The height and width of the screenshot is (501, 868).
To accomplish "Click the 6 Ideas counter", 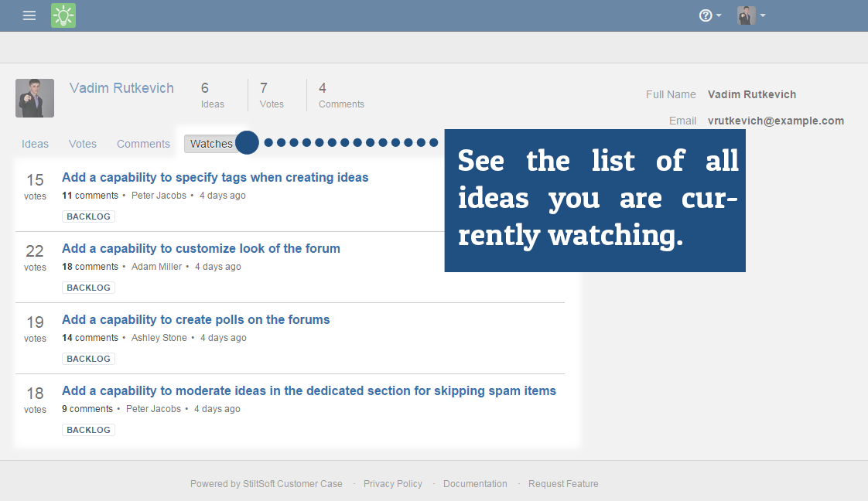I will [x=213, y=95].
